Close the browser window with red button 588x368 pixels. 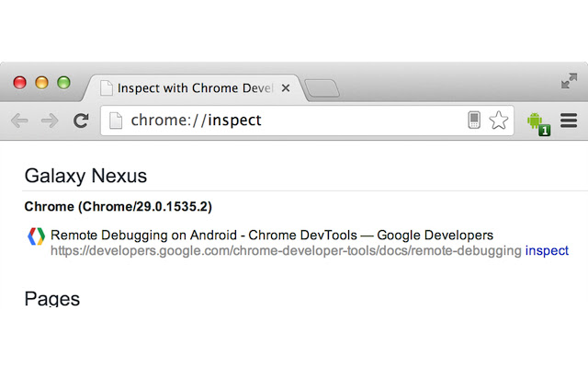pos(20,83)
